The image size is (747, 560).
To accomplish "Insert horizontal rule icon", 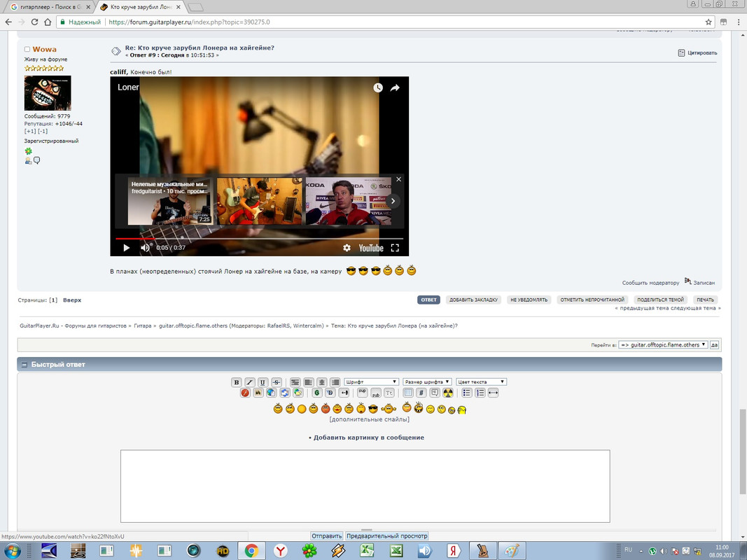I will click(493, 393).
